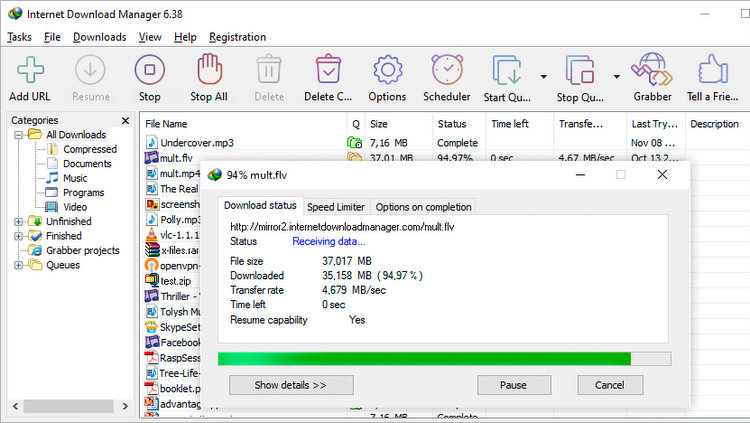750x423 pixels.
Task: Select Grabber projects in categories
Action: click(83, 250)
